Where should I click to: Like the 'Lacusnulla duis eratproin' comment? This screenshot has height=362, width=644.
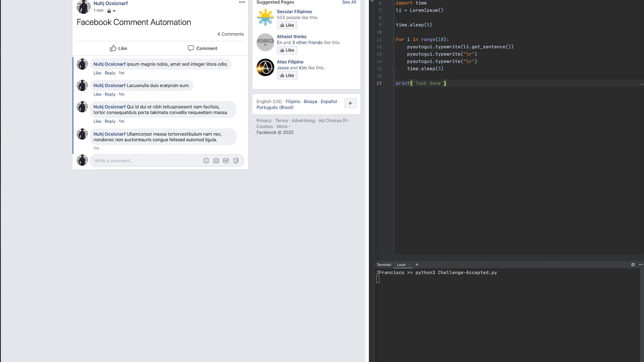pyautogui.click(x=97, y=94)
